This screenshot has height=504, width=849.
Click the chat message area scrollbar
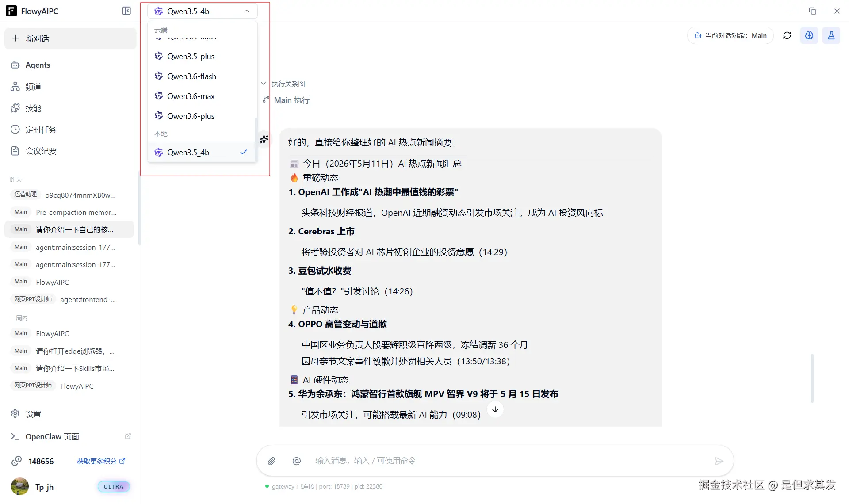pyautogui.click(x=812, y=378)
